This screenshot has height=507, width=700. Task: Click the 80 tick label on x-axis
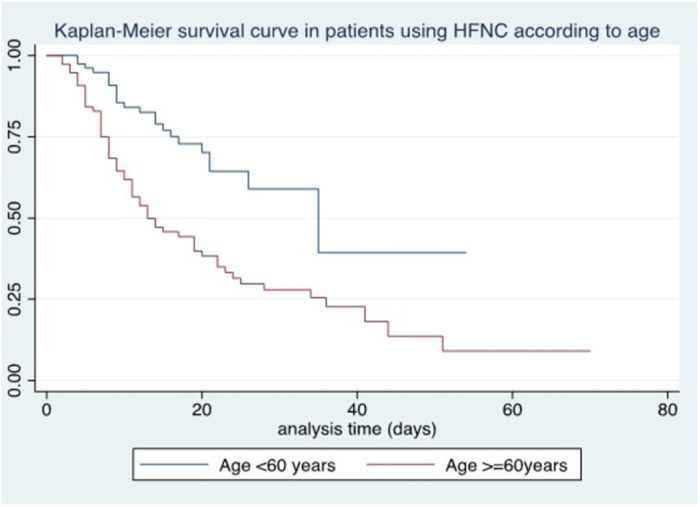pyautogui.click(x=667, y=409)
